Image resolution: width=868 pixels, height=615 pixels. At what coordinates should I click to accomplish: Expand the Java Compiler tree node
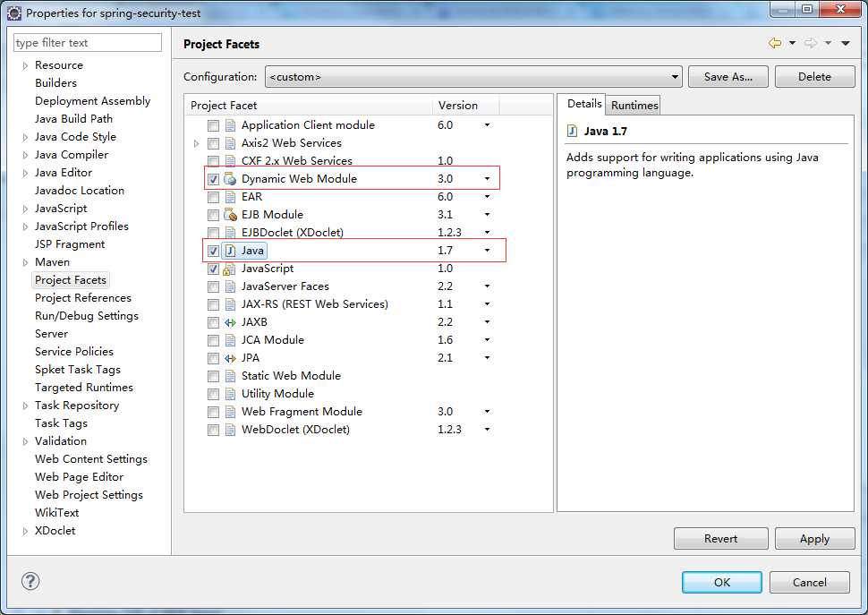[25, 155]
